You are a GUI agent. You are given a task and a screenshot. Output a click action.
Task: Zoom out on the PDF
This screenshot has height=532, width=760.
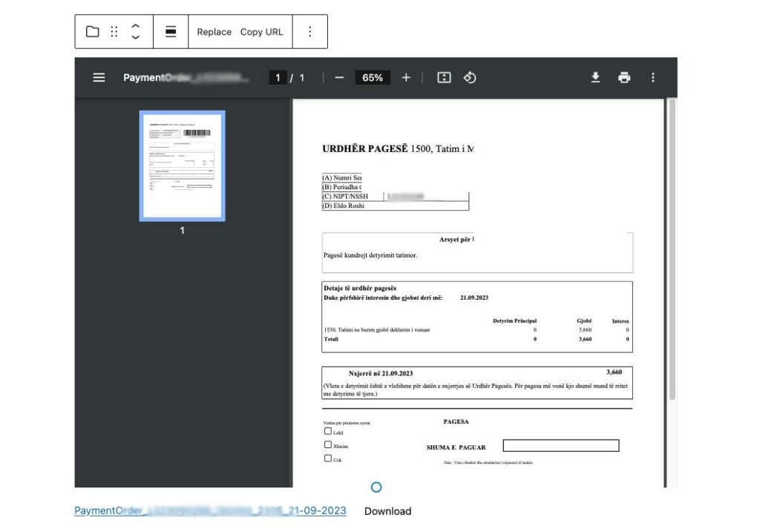click(x=339, y=77)
